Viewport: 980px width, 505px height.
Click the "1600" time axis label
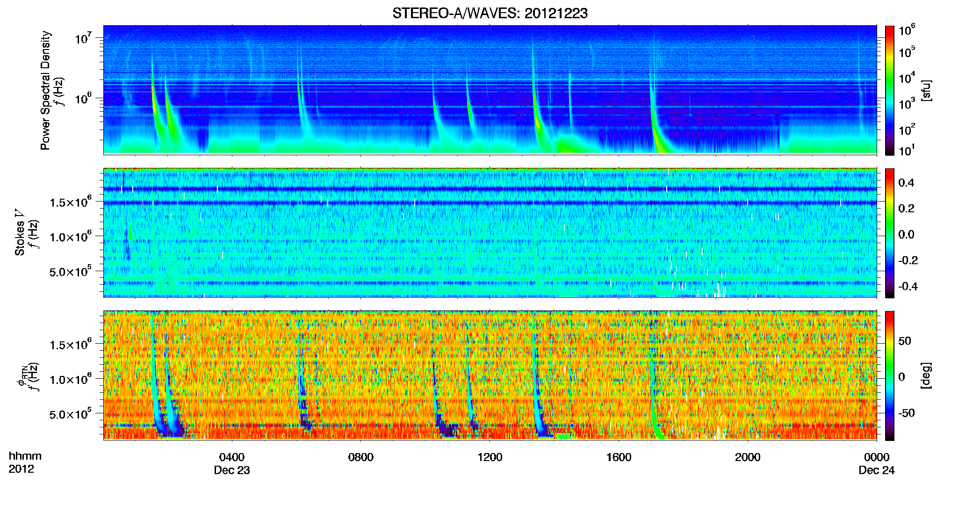coord(619,457)
